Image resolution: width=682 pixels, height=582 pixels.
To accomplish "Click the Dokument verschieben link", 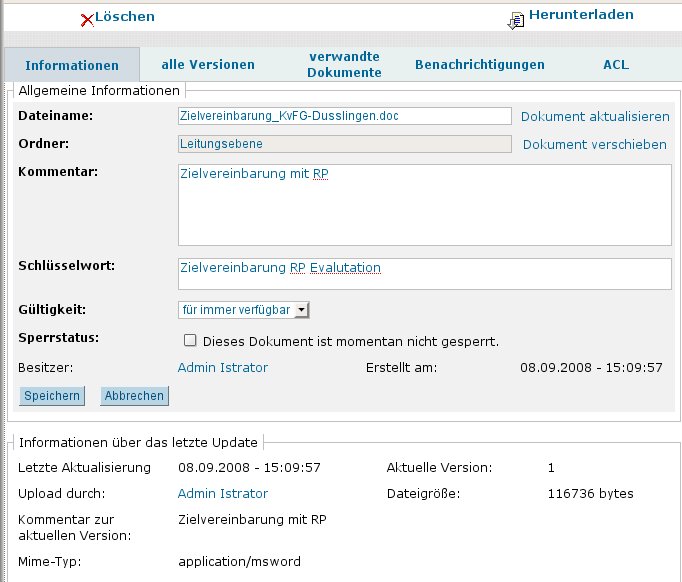I will pos(595,144).
